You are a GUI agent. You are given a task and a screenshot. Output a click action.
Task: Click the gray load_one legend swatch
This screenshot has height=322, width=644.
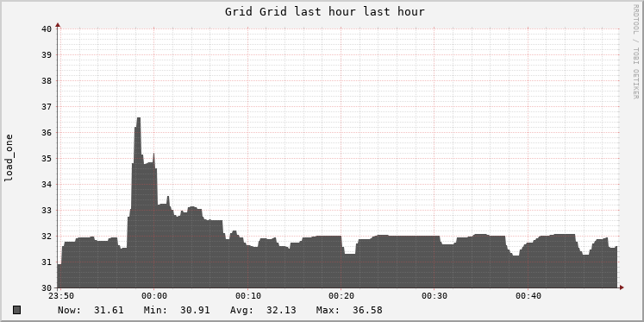(x=17, y=310)
